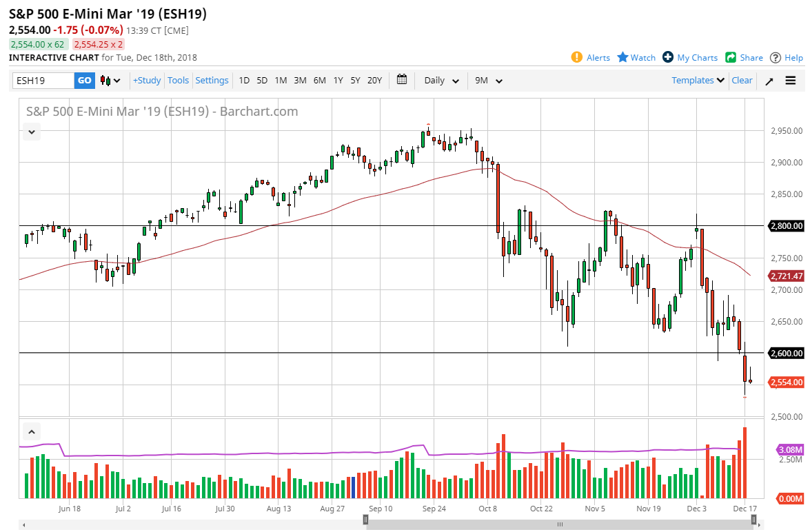This screenshot has height=532, width=810.
Task: Click the chart pop-out arrow icon
Action: [x=769, y=80]
